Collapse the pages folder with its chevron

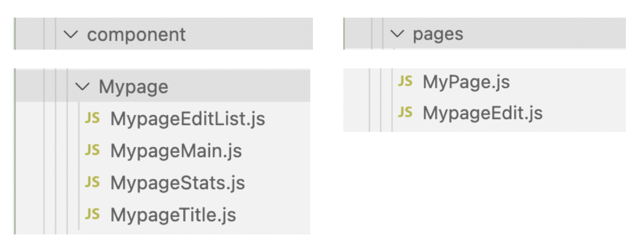click(397, 34)
